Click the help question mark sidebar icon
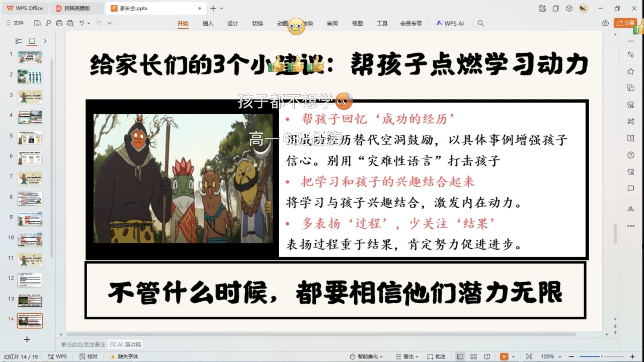Screen dimensions: 644x362 click(x=631, y=155)
